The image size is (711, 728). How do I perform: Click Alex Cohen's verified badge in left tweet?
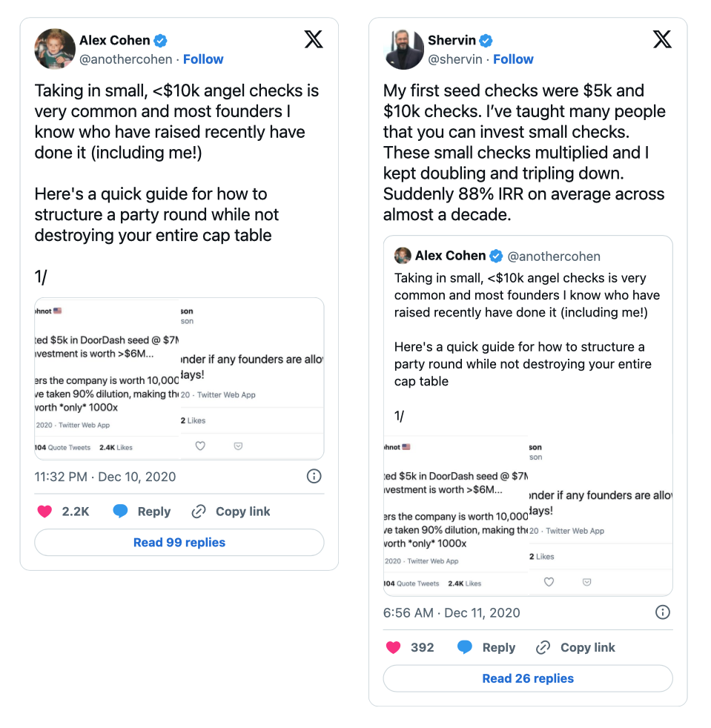tap(160, 41)
